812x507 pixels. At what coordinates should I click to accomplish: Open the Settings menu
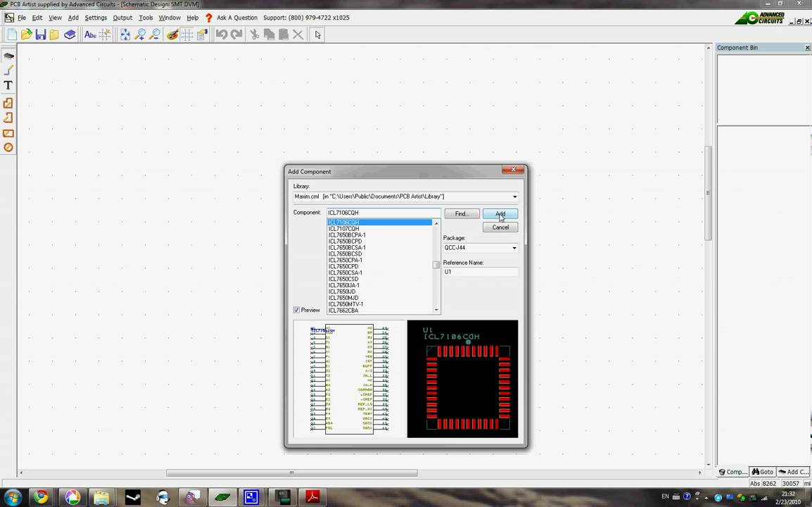pos(96,18)
